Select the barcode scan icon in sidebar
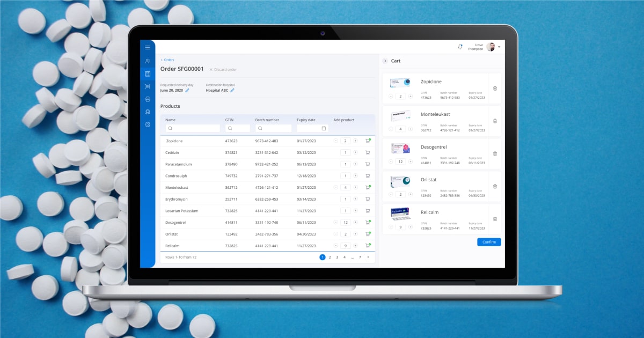644x338 pixels. click(148, 86)
